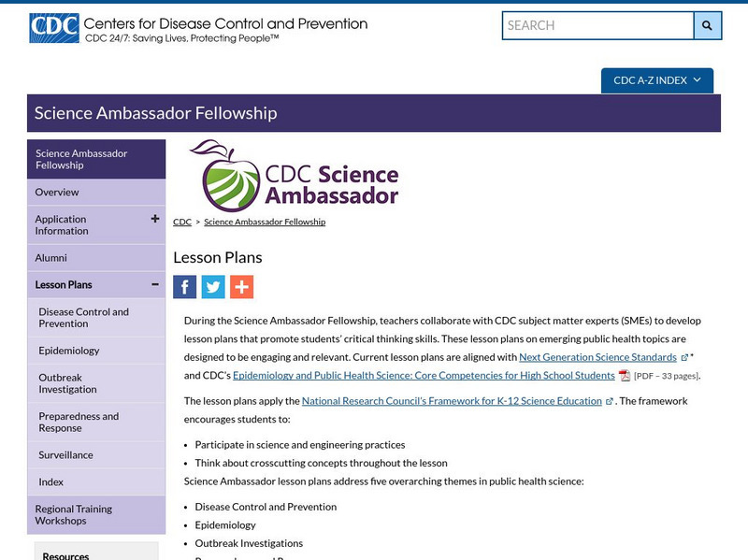Open National Research Council's Framework link
This screenshot has width=748, height=560.
452,401
